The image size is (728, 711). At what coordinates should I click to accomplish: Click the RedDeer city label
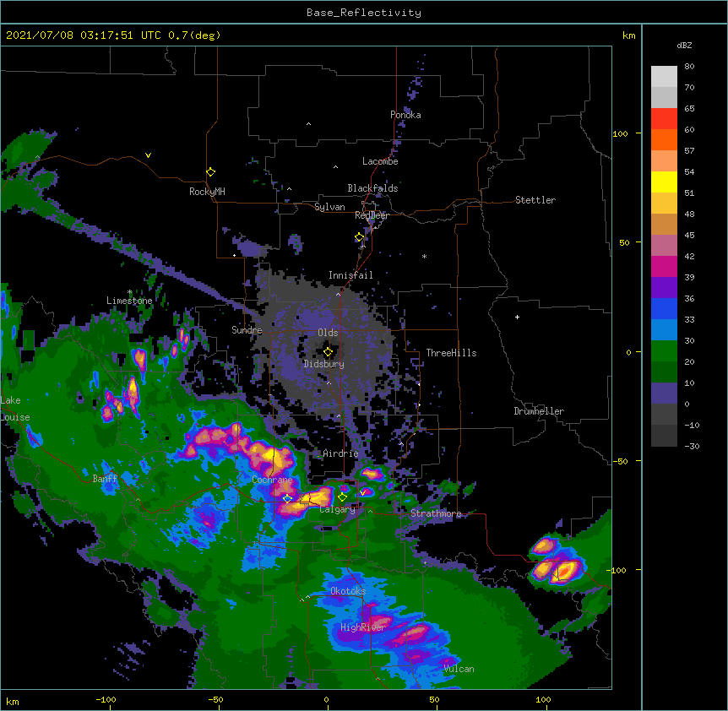point(372,215)
